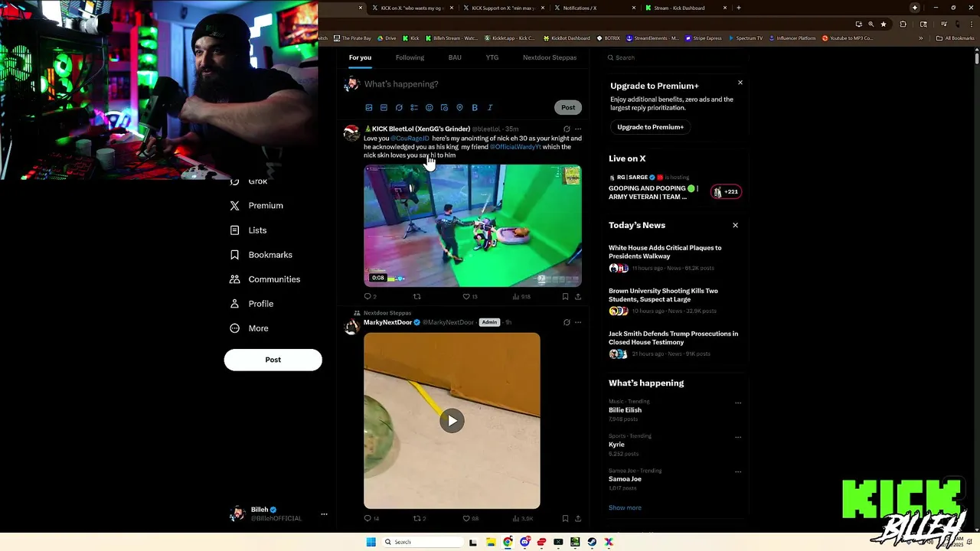
Task: Open Chrome extensions puzzle icon
Action: 903,24
